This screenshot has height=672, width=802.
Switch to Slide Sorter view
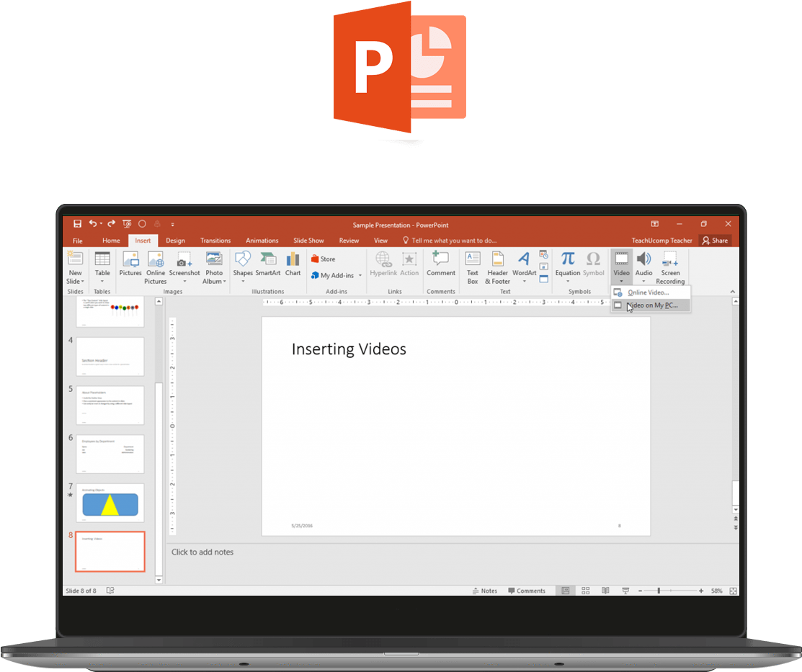(x=586, y=591)
